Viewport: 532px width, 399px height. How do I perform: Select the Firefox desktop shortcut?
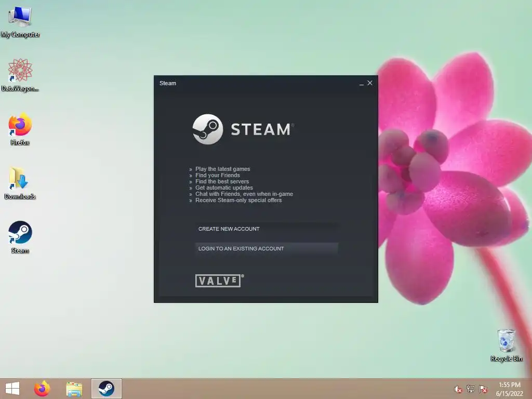point(20,129)
